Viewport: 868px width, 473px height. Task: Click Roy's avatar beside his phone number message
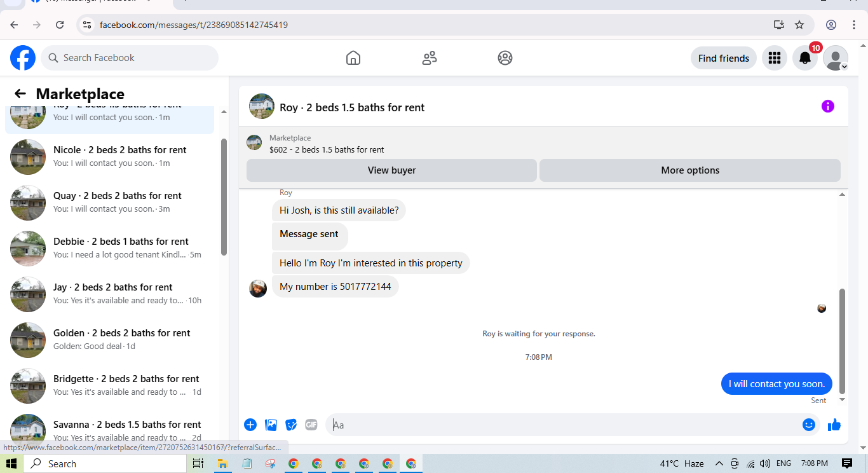(258, 289)
